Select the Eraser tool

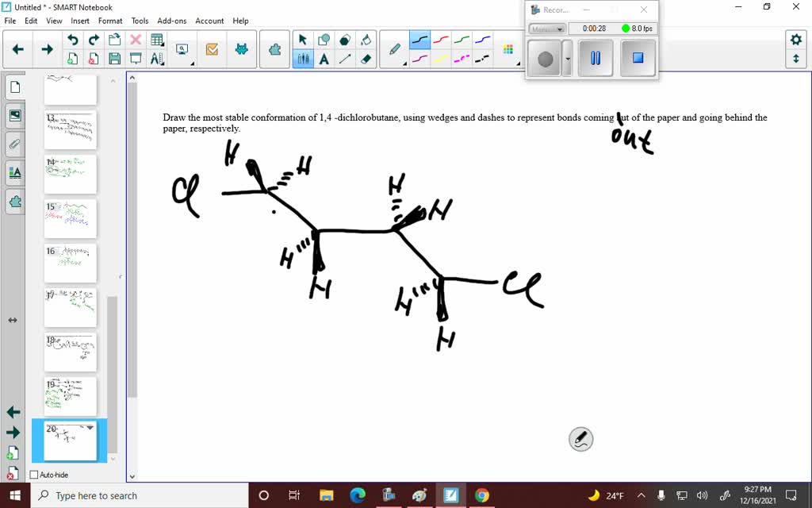[x=366, y=57]
